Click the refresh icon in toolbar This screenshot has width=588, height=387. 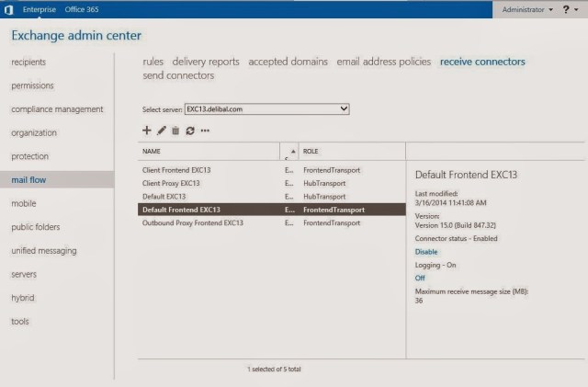[189, 131]
